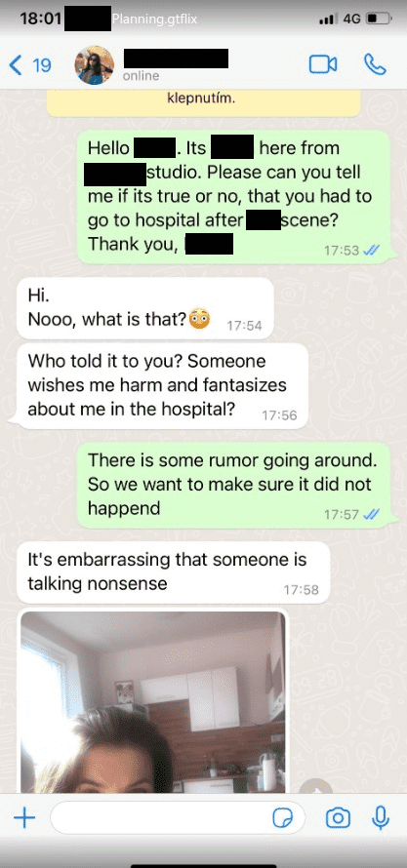Image resolution: width=407 pixels, height=868 pixels.
Task: Open contact info via "online" status header
Action: pos(141,76)
